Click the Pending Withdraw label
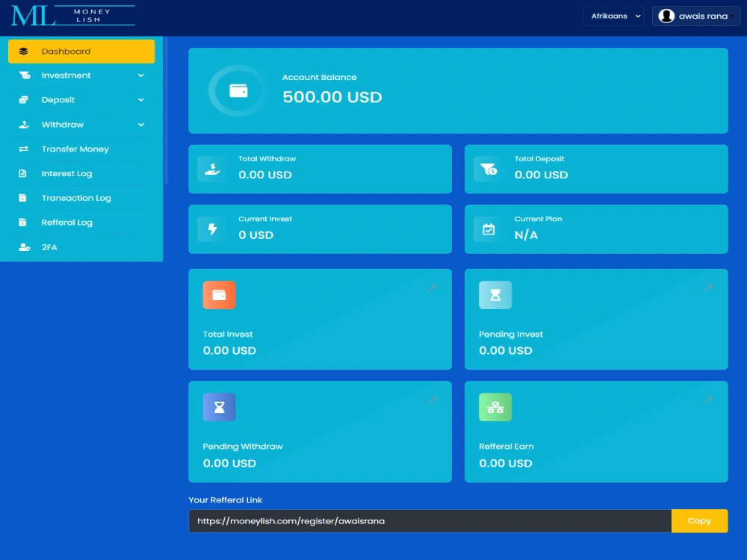 [x=243, y=447]
